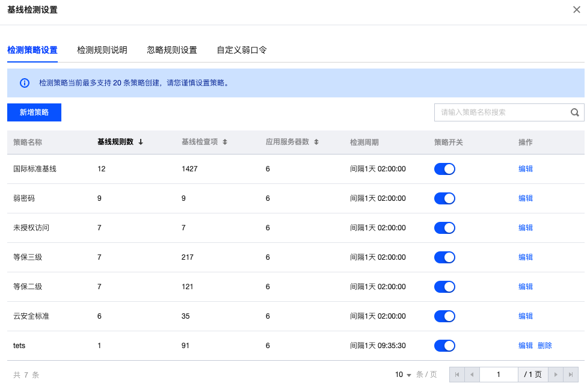Switch to 检测规则说明 tab
The width and height of the screenshot is (587, 392).
click(102, 50)
